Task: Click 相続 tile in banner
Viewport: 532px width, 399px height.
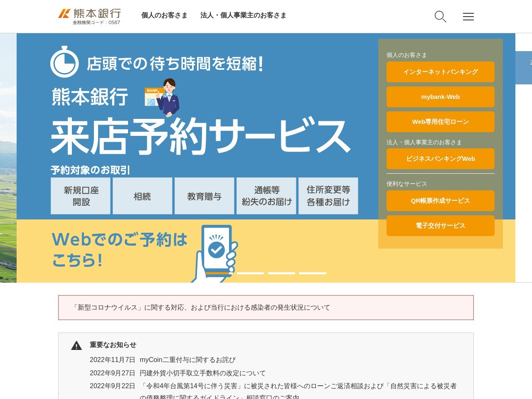Action: pyautogui.click(x=143, y=196)
